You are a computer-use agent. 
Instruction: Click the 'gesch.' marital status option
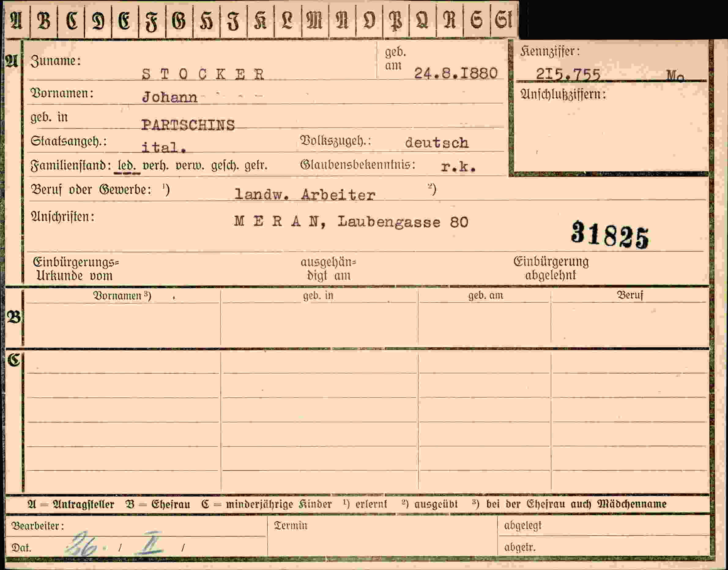pos(225,165)
